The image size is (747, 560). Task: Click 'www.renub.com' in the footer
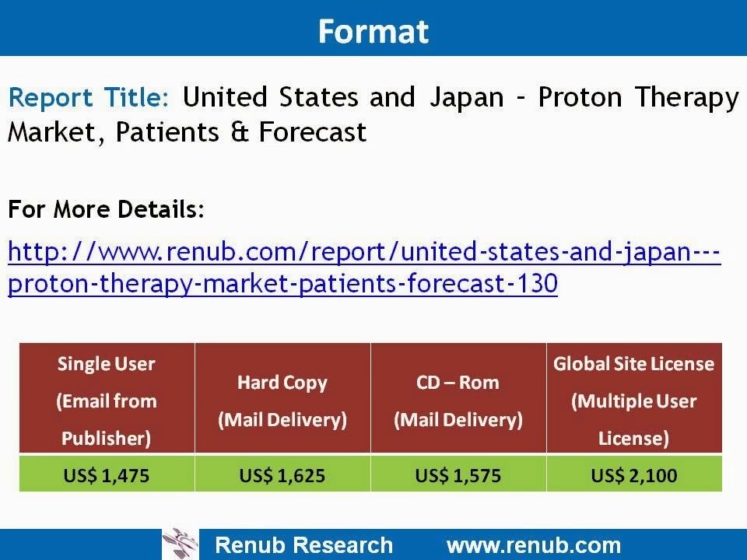534,545
